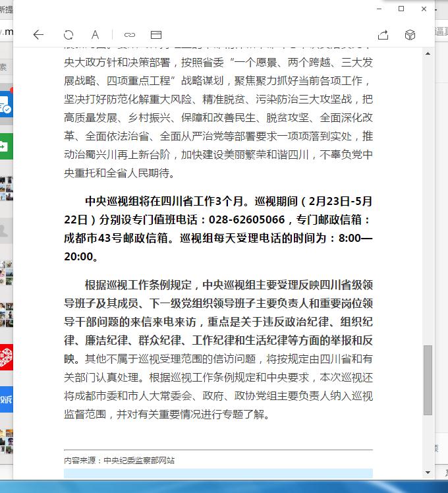Screen dimensions: 448x493
Task: Select the blue icon with red notification badge
Action: [5, 105]
